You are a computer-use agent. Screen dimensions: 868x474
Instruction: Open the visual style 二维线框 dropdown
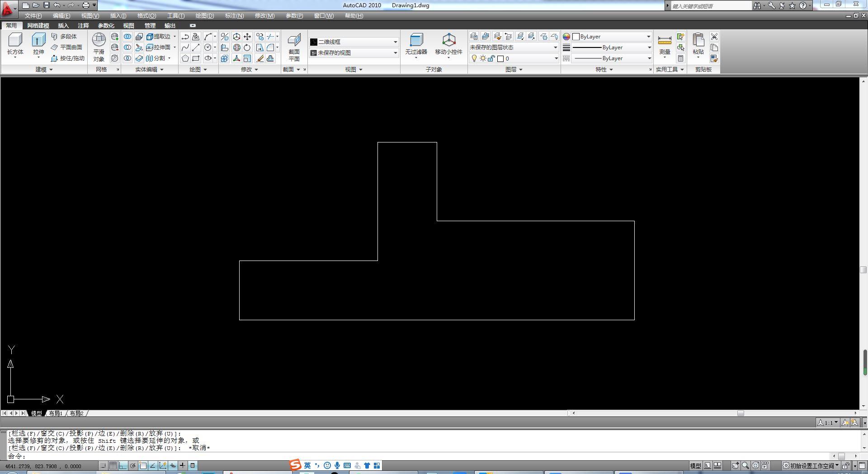[x=354, y=42]
